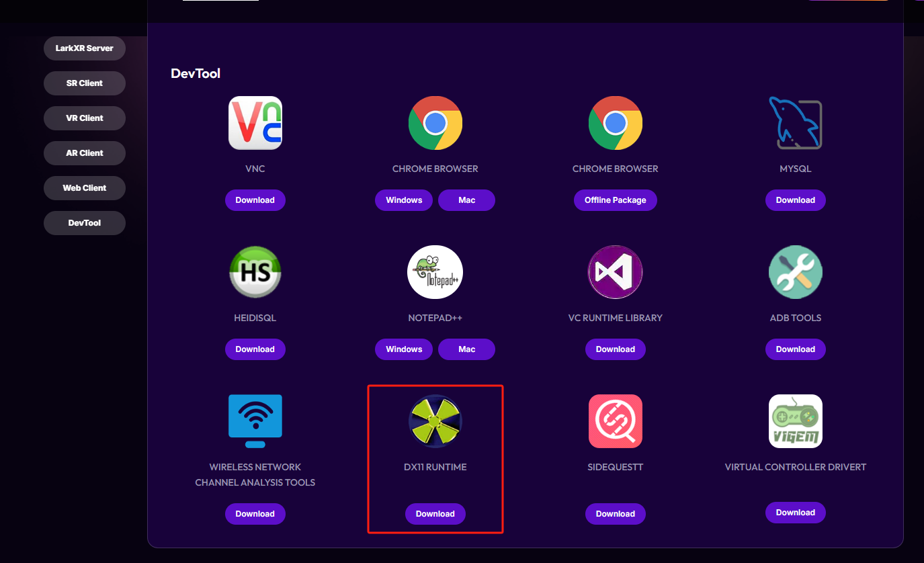Download MySQL
924x563 pixels.
point(796,200)
